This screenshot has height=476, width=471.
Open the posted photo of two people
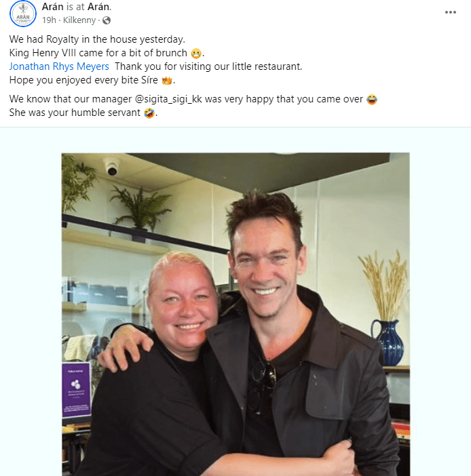coord(235,314)
